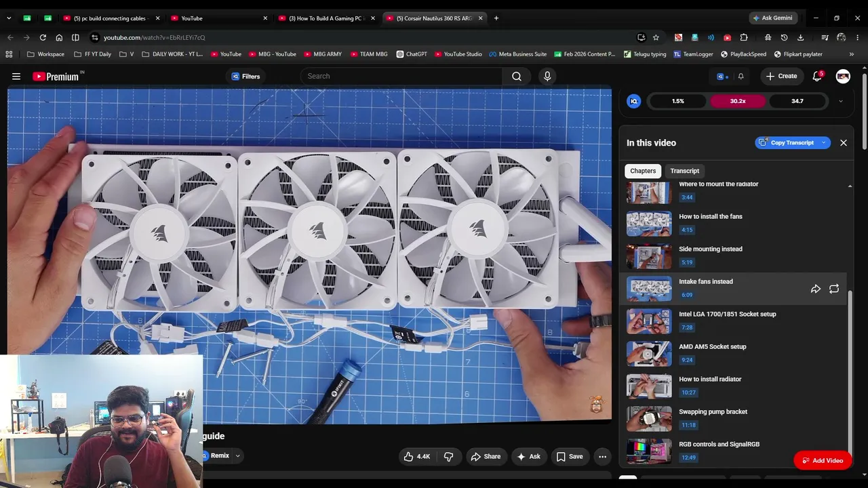Viewport: 868px width, 488px height.
Task: Open Copy Transcript dropdown arrow
Action: point(823,143)
